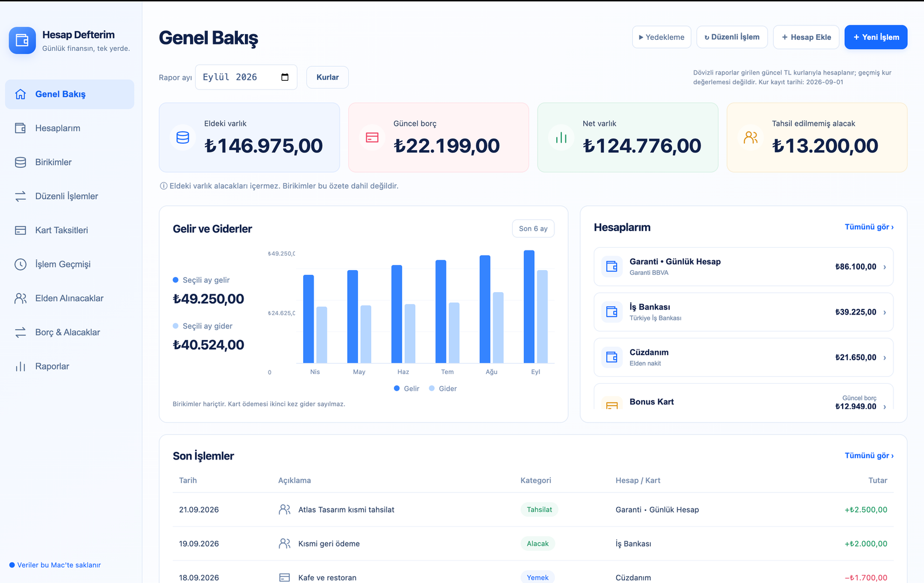Click the people icon in Kısmi geri ödeme row
This screenshot has width=924, height=583.
(x=285, y=544)
